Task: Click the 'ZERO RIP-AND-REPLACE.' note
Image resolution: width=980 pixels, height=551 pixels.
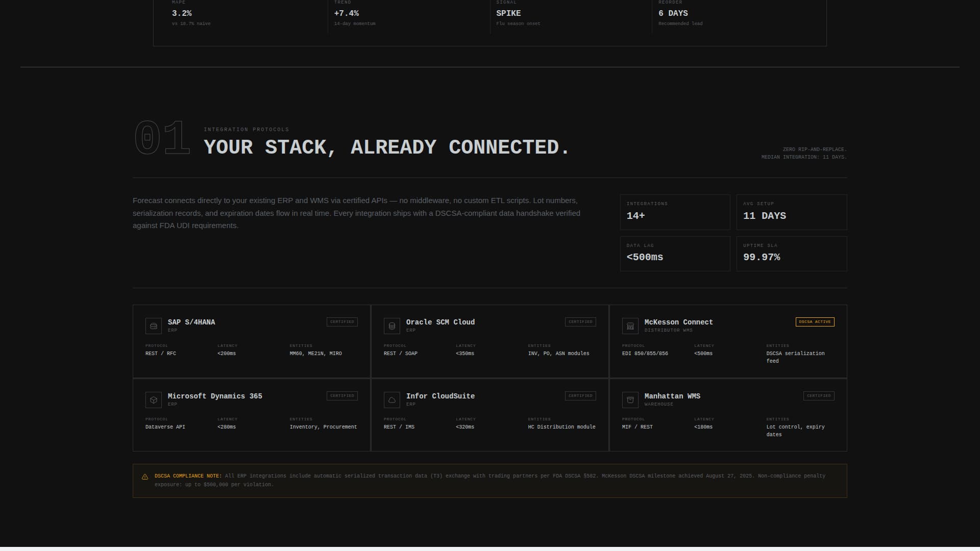Action: coord(815,149)
